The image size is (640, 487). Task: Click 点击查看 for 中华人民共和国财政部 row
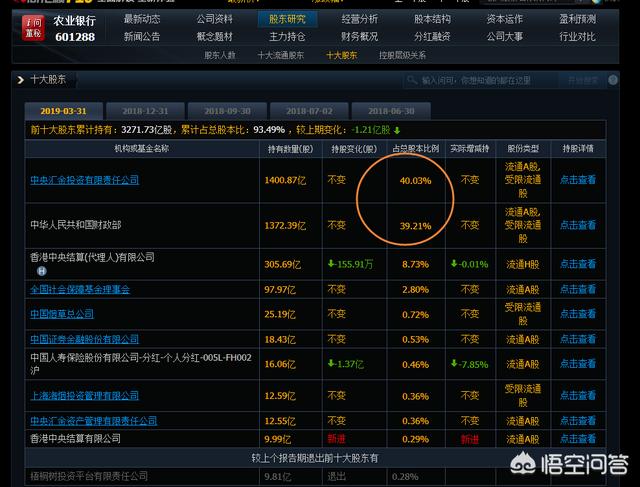[x=578, y=225]
